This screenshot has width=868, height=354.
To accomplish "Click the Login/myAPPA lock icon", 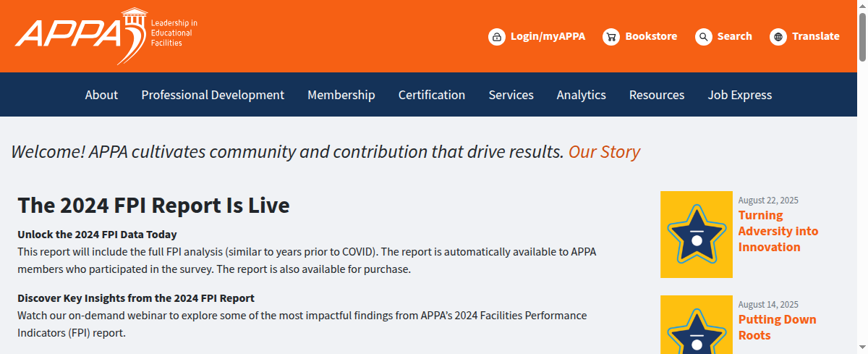I will point(496,37).
